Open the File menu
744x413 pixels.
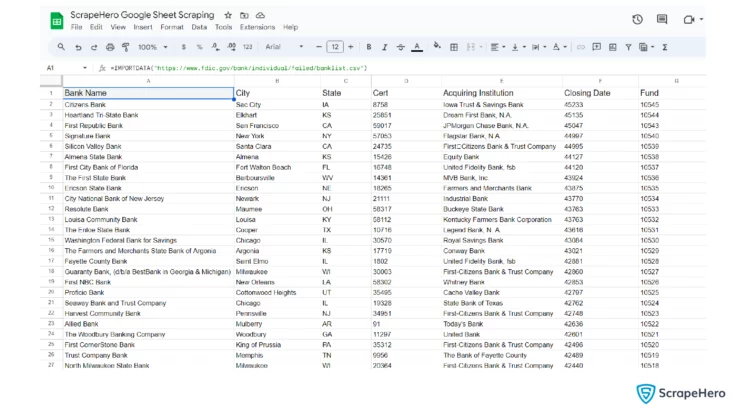pyautogui.click(x=76, y=27)
